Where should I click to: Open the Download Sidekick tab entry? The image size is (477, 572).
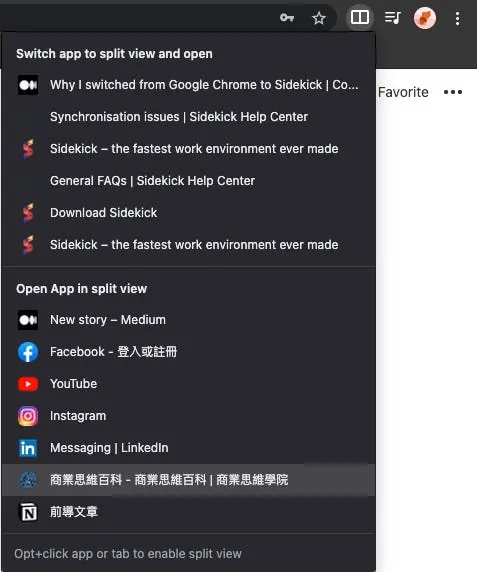coord(189,213)
